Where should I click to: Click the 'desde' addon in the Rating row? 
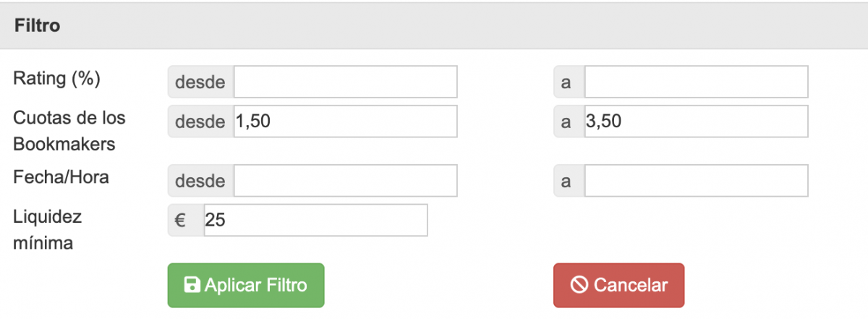[200, 82]
